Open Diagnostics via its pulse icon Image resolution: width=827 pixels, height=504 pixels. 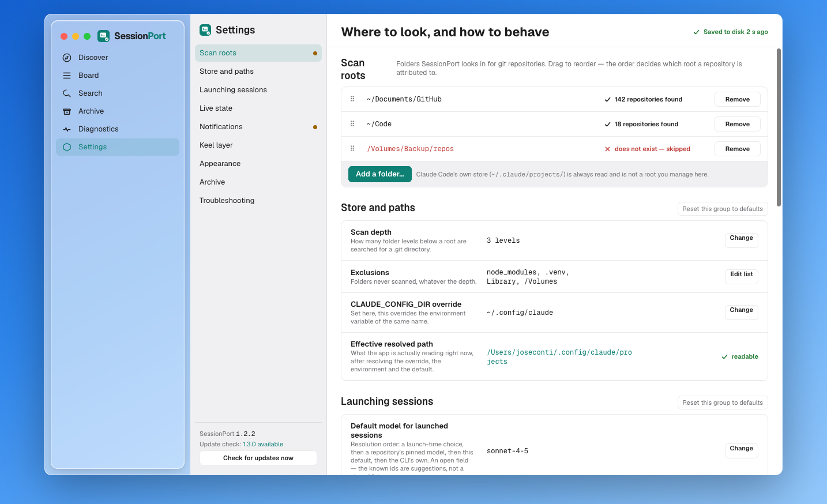tap(67, 129)
